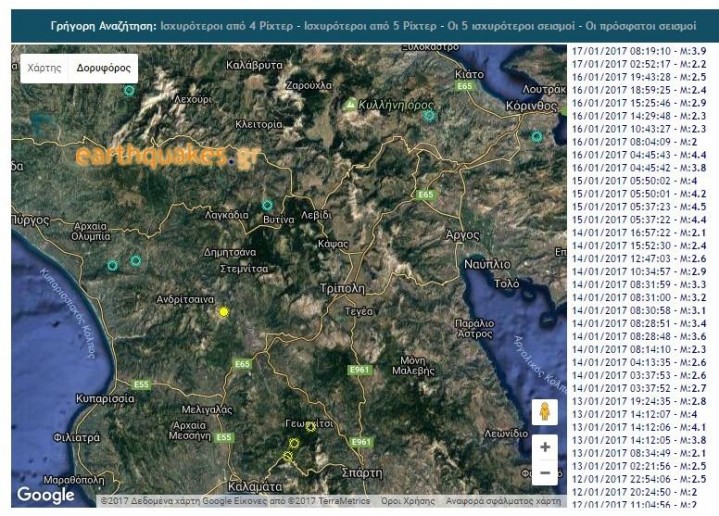Click the yellow marker near Γεωργίτσι
Viewport: 719px width, 516px height.
click(x=311, y=427)
